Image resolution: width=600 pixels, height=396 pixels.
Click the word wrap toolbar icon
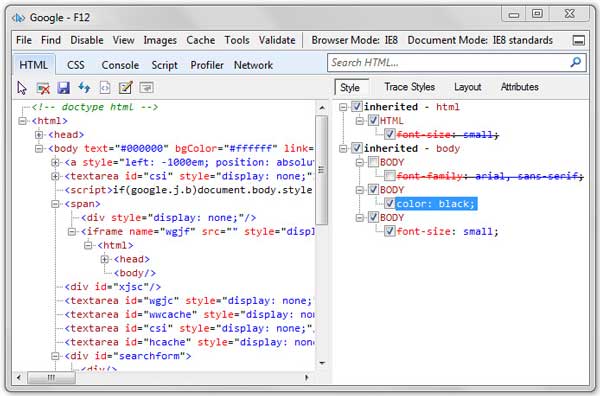coord(147,88)
